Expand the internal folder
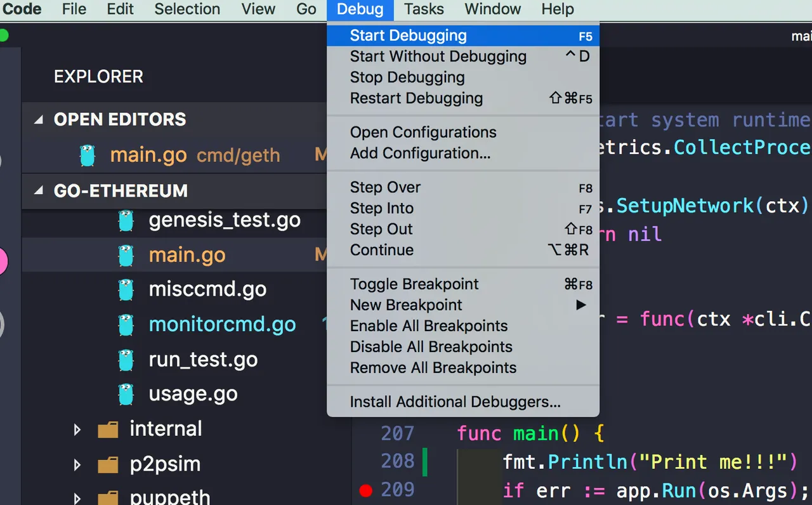Image resolution: width=812 pixels, height=505 pixels. [77, 430]
